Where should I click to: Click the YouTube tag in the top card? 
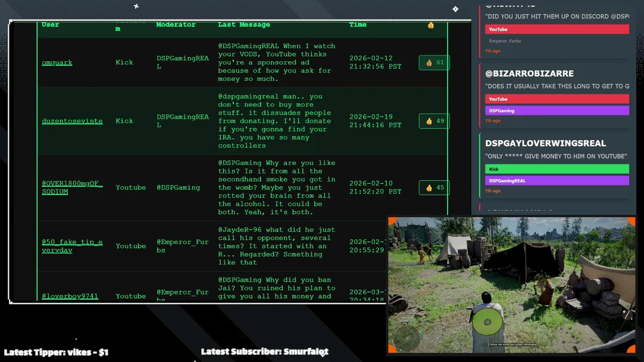tap(557, 29)
